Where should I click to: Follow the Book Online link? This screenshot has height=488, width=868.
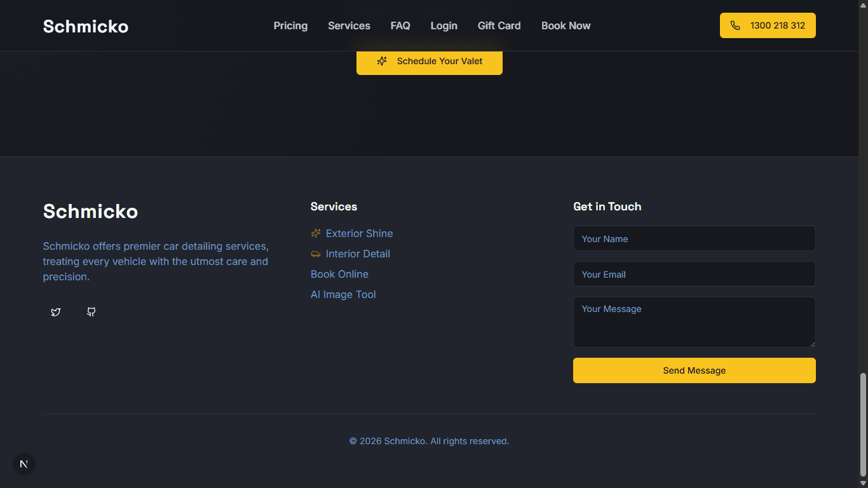pos(339,274)
